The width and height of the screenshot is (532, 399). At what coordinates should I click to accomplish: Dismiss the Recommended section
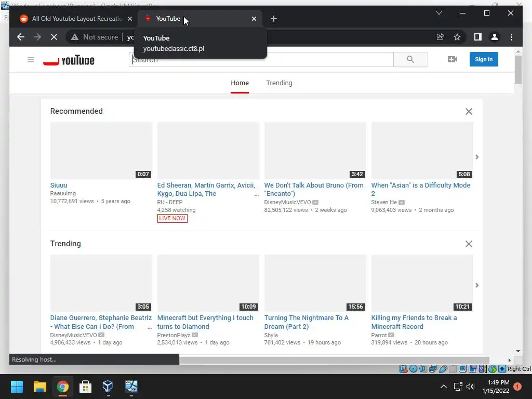[469, 112]
